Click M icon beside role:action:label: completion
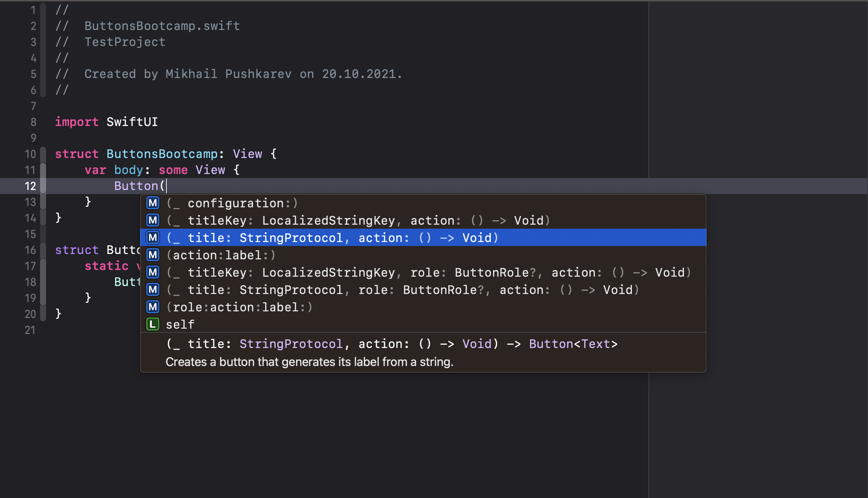The image size is (868, 498). click(x=153, y=307)
